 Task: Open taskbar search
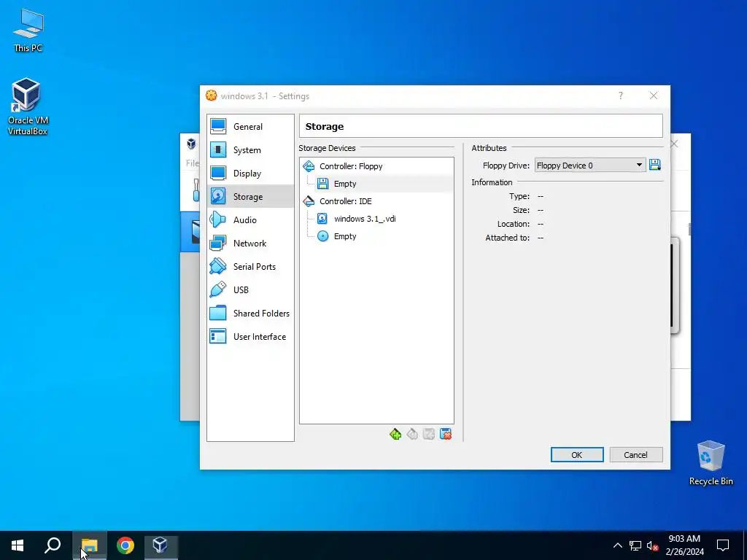[x=53, y=545]
